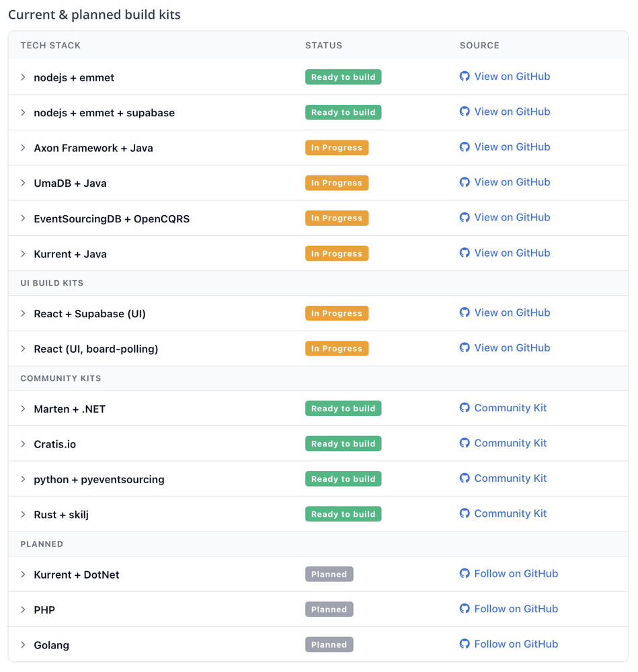Open Community Kit link for Cratis.io
This screenshot has width=638, height=672.
tap(510, 443)
